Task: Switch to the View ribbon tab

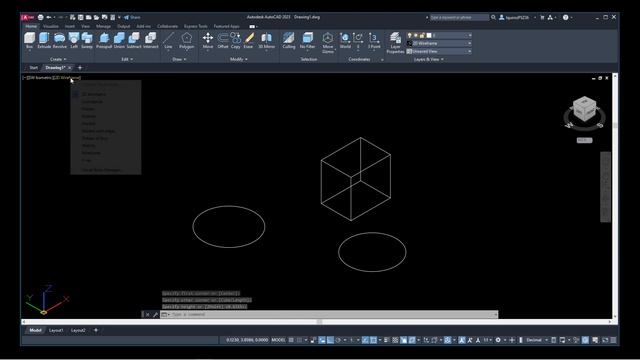Action: (x=85, y=26)
